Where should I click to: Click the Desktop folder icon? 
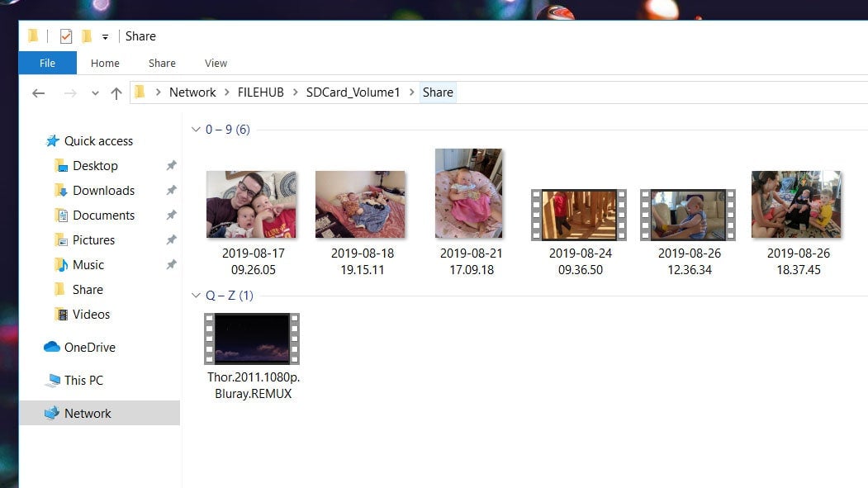click(x=61, y=165)
